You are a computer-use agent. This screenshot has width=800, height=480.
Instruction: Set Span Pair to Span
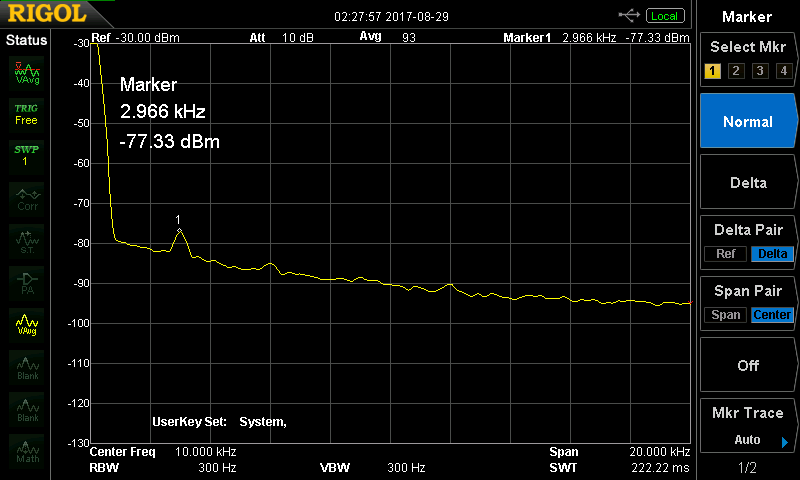725,315
